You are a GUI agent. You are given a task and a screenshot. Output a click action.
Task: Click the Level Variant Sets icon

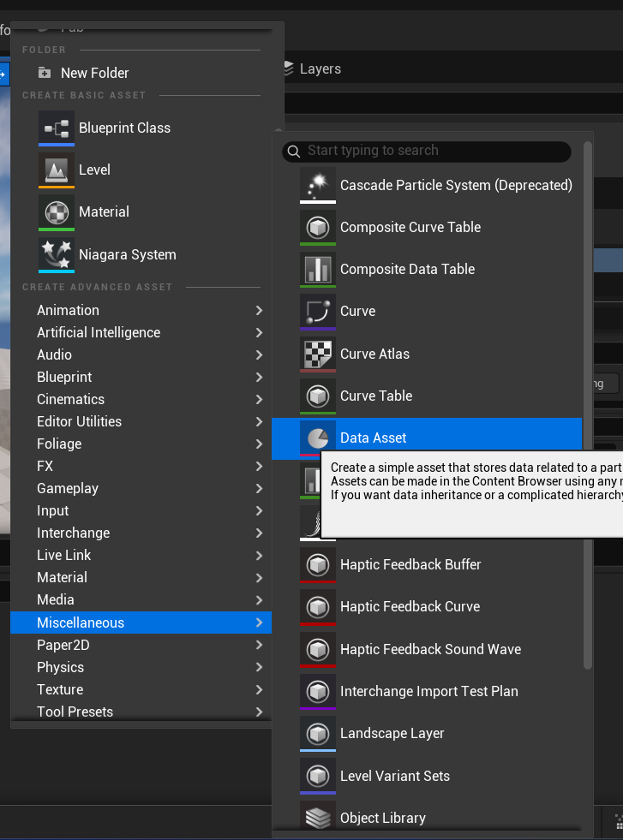[318, 776]
